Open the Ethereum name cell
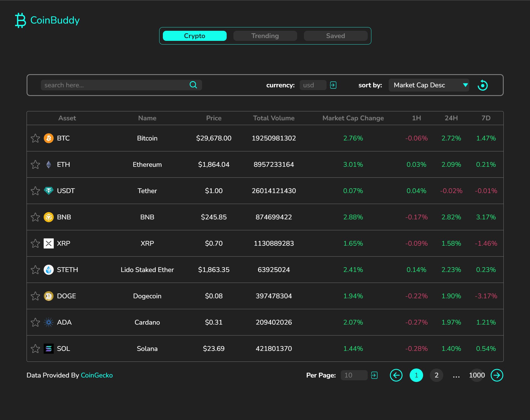530x420 pixels. (x=147, y=165)
